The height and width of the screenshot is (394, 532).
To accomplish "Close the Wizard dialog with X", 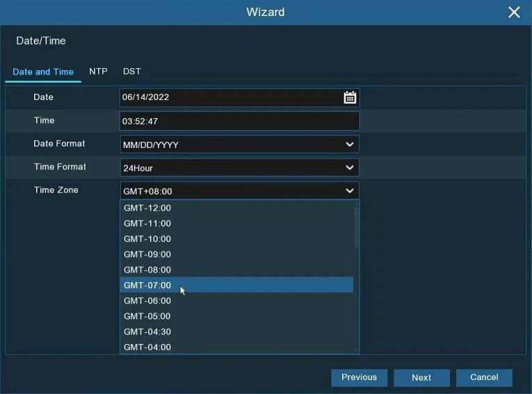I will coord(514,13).
